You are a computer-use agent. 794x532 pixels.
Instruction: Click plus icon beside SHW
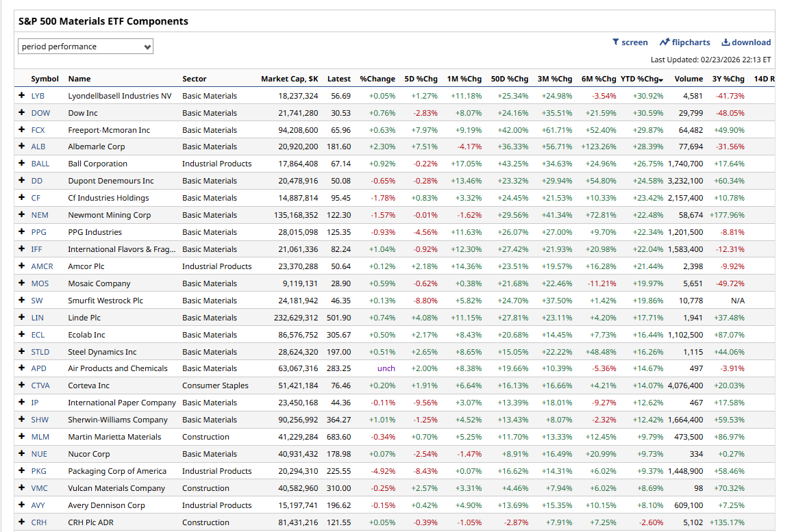point(22,420)
